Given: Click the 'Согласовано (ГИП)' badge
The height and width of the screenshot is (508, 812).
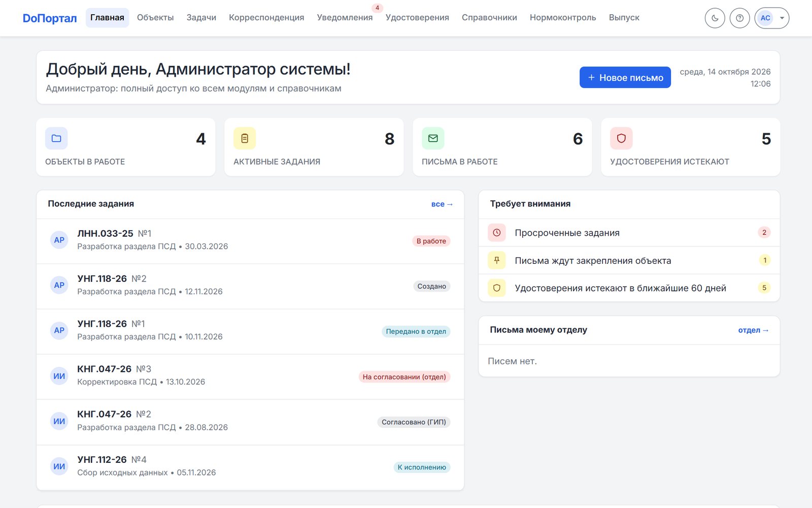Looking at the screenshot, I should (414, 422).
